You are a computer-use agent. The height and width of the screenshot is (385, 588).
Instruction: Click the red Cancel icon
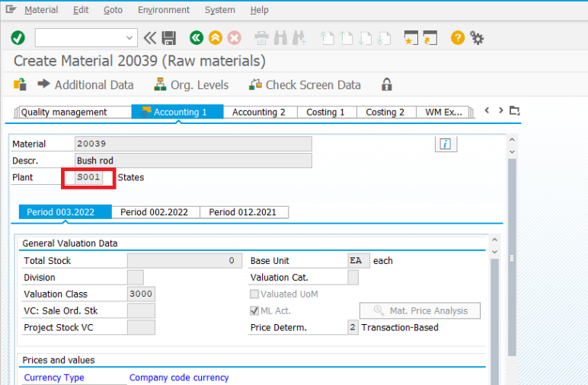[x=235, y=37]
